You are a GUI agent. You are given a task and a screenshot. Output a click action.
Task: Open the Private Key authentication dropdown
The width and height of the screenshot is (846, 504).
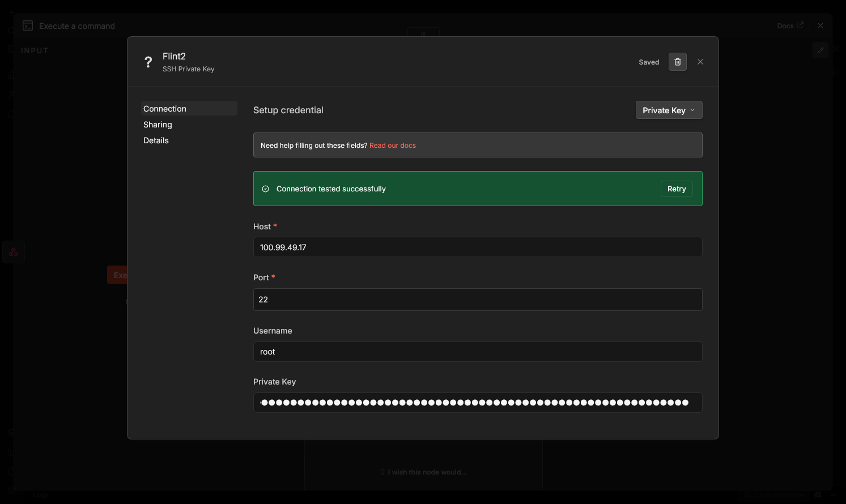[669, 110]
